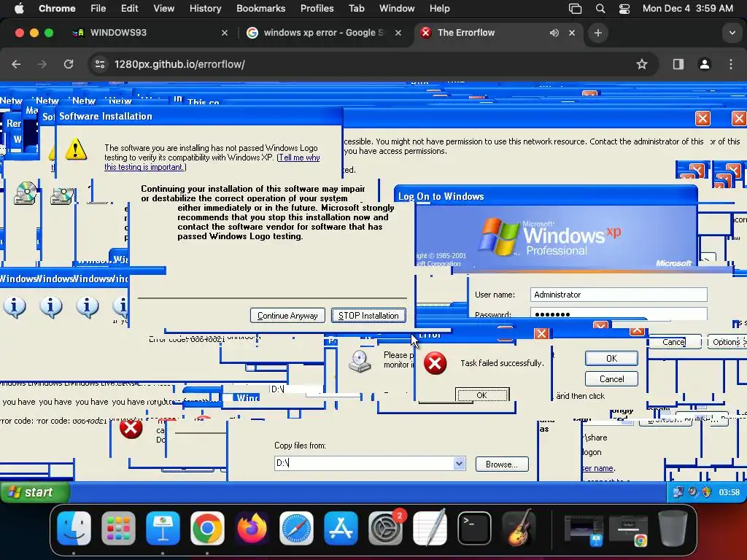Open System Settings from the Dock
This screenshot has height=560, width=747.
click(x=385, y=528)
